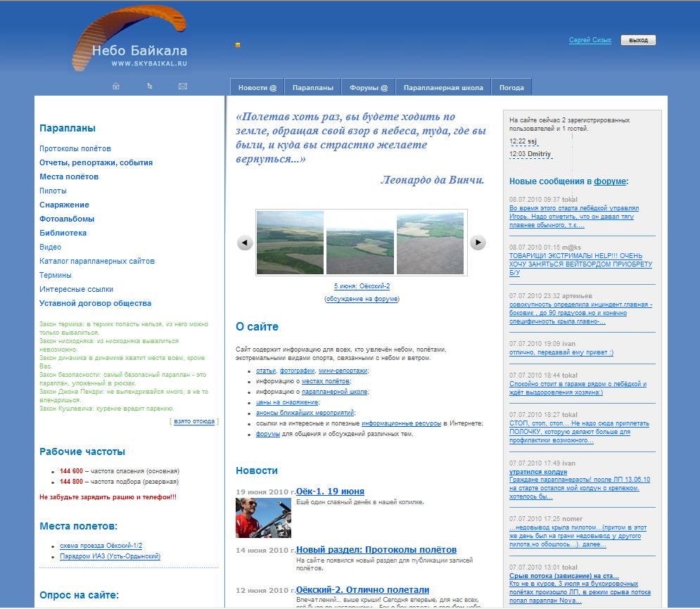
Task: Click the envelope mail icon
Action: [183, 86]
